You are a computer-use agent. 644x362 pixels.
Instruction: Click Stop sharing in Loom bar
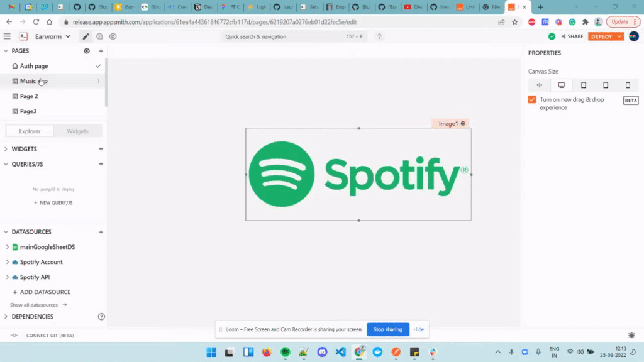coord(387,329)
